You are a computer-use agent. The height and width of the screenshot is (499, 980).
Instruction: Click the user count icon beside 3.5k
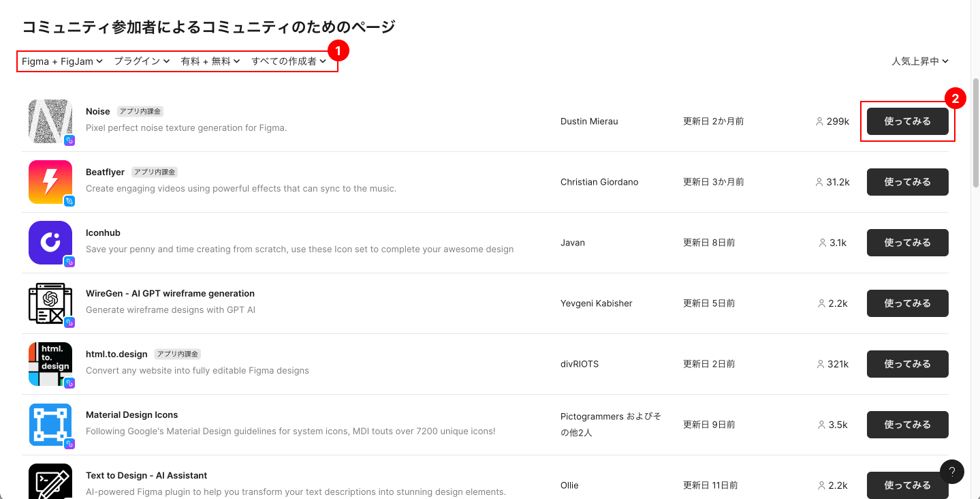822,425
